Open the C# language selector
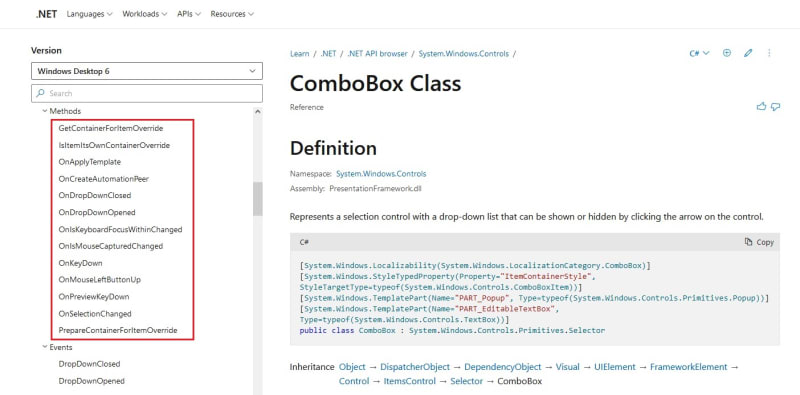Screen dimensions: 800x395 click(699, 53)
